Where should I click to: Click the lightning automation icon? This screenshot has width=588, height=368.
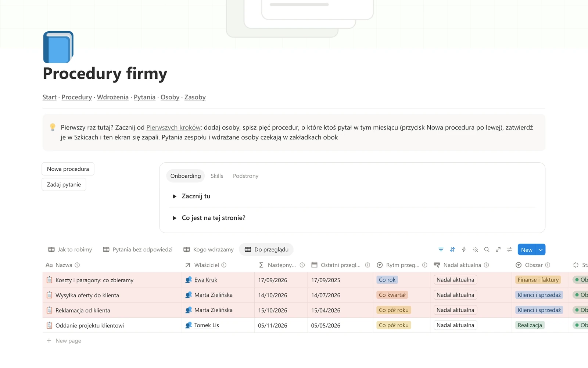(x=464, y=250)
